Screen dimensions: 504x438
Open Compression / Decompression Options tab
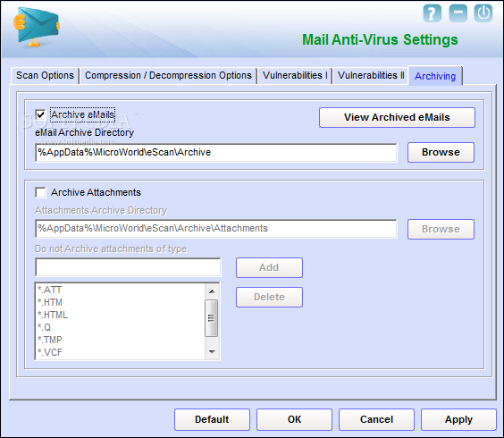point(168,76)
